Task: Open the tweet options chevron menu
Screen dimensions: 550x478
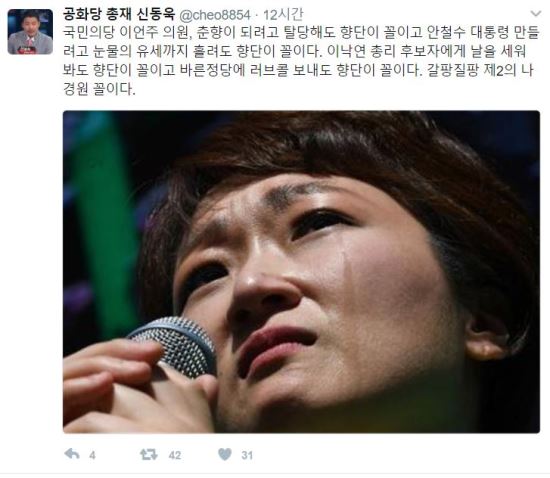Action: click(x=536, y=14)
